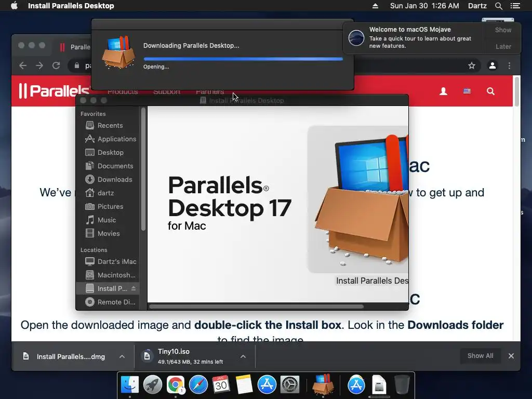Open Finder from the Dock
The width and height of the screenshot is (532, 399).
(130, 384)
